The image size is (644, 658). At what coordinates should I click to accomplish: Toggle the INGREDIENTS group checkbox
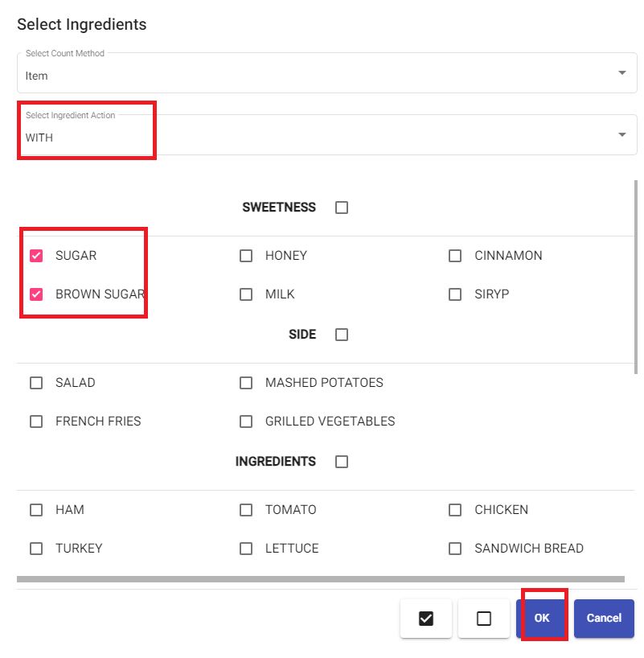pyautogui.click(x=342, y=462)
